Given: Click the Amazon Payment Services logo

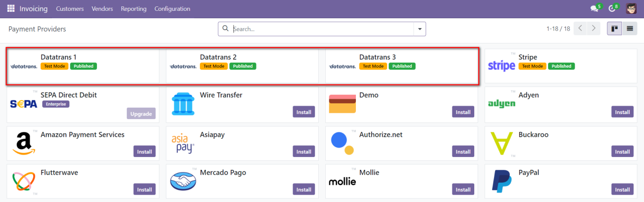Looking at the screenshot, I should (x=23, y=143).
